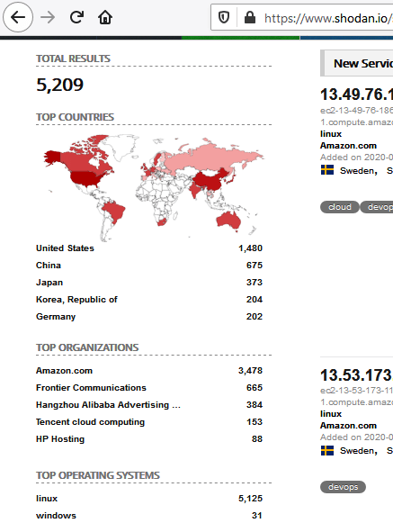393x532 pixels.
Task: Click the 665 count for Frontier Communications
Action: tap(255, 388)
